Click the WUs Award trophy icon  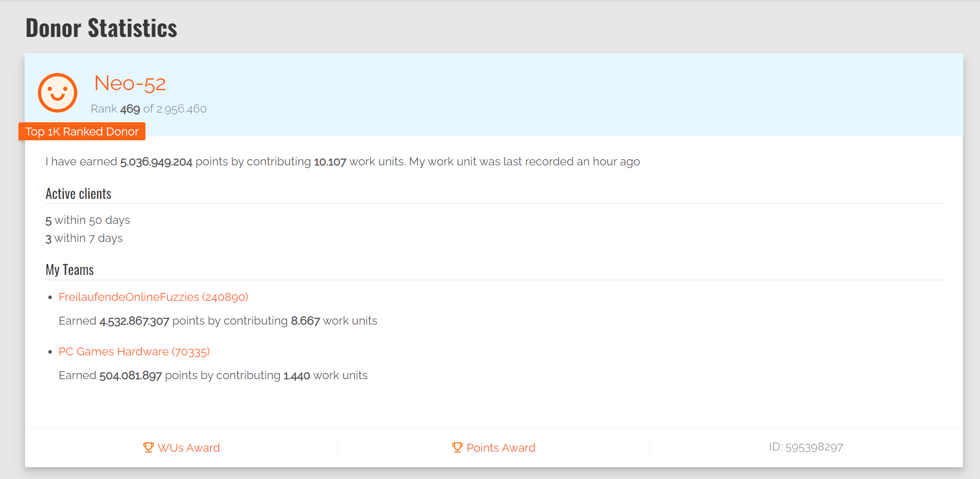(x=149, y=447)
